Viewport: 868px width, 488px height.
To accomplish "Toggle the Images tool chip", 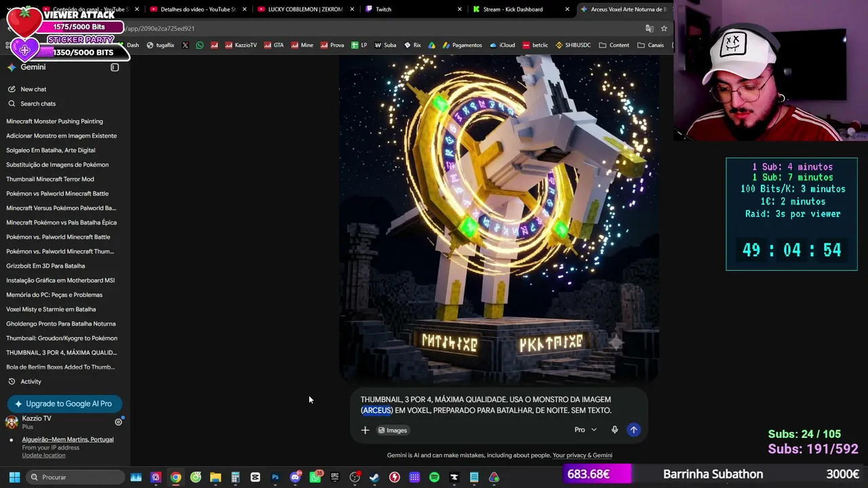I will click(x=393, y=430).
